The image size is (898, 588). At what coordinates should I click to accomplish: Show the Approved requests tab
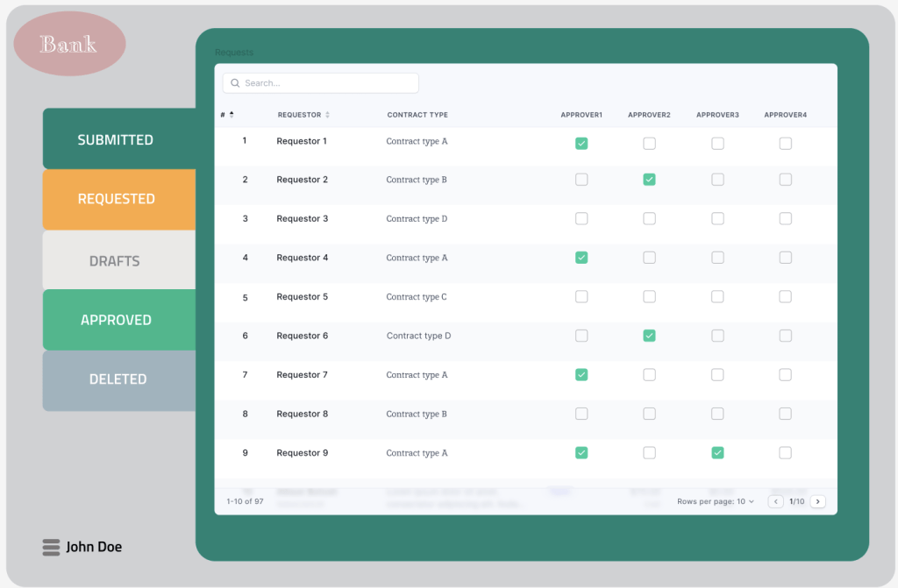click(116, 320)
